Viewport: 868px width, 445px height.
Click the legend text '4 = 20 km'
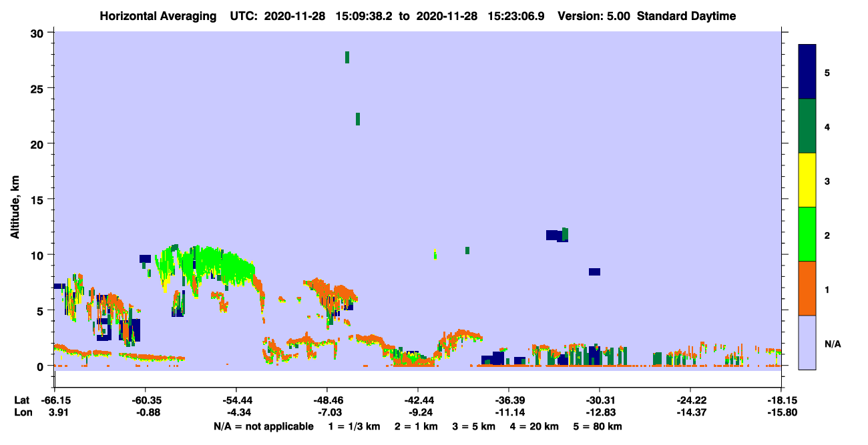535,426
